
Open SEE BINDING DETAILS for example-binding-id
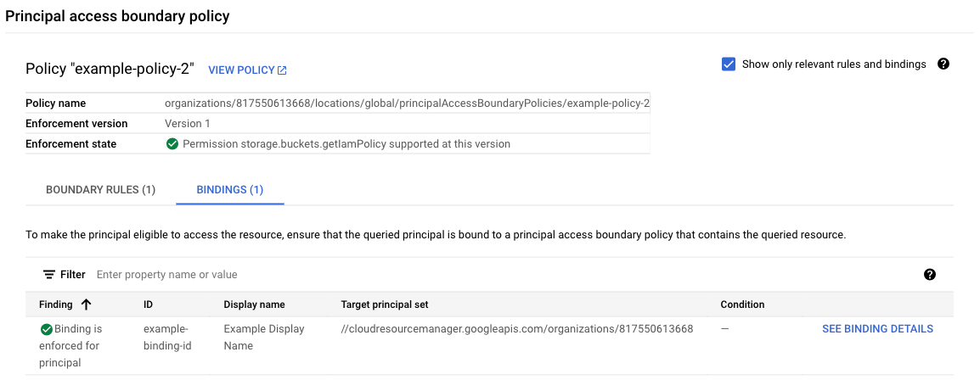click(877, 329)
